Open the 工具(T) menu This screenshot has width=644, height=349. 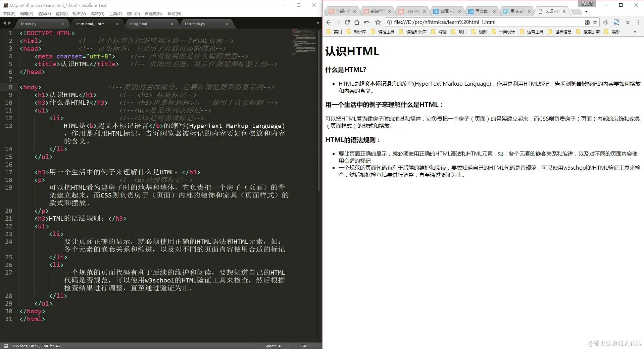tap(115, 14)
